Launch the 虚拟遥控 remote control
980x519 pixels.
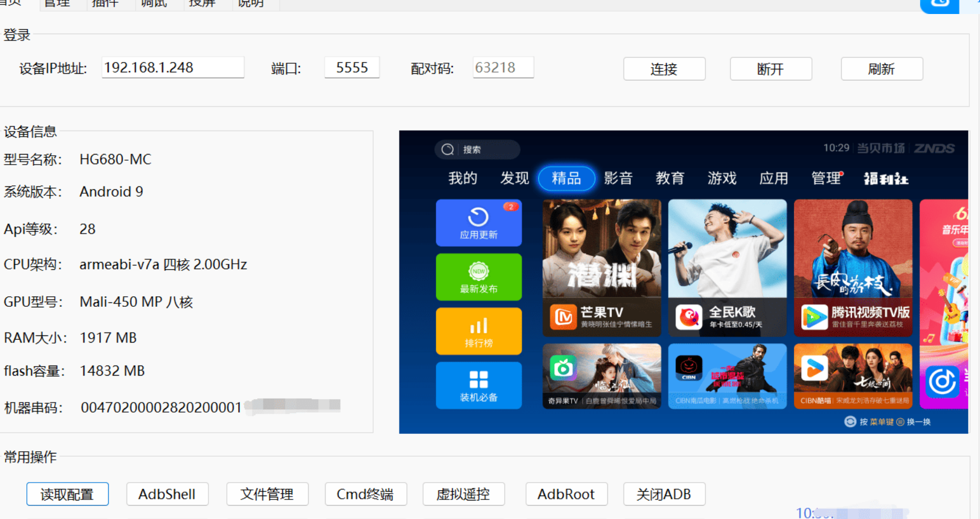click(x=463, y=494)
